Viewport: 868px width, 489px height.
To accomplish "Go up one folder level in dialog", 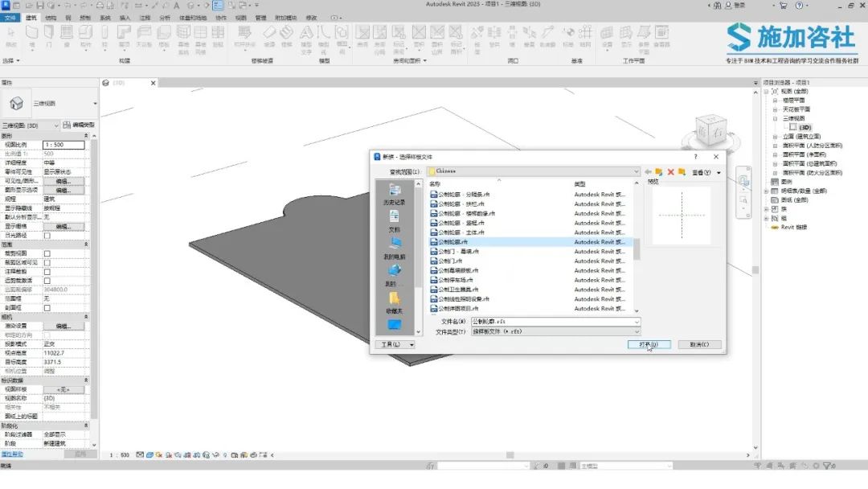I will pyautogui.click(x=659, y=172).
